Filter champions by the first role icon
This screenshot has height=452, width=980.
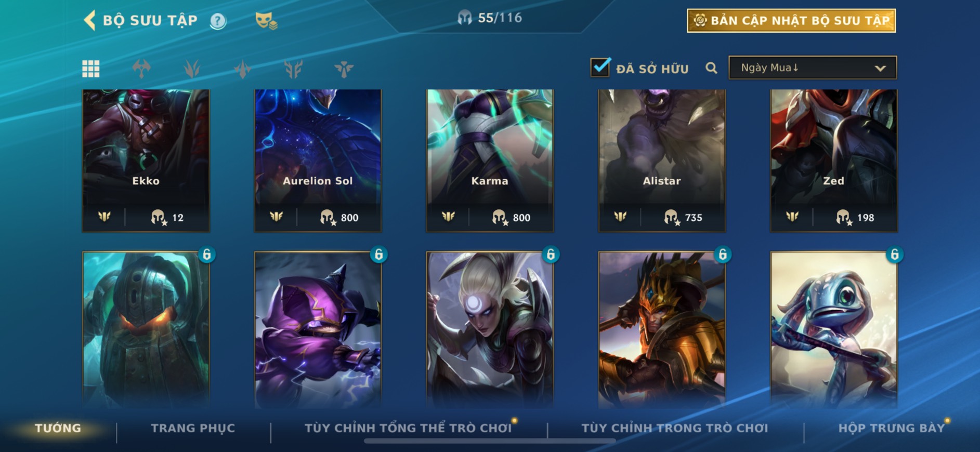coord(141,69)
